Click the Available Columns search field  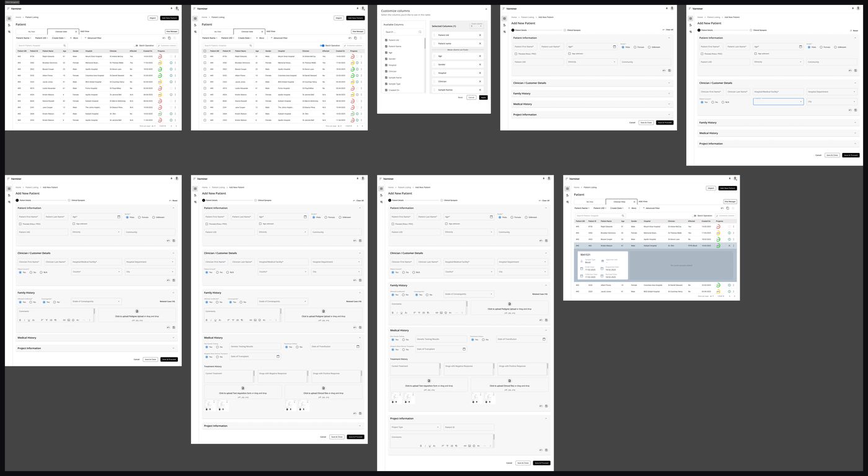coord(403,32)
